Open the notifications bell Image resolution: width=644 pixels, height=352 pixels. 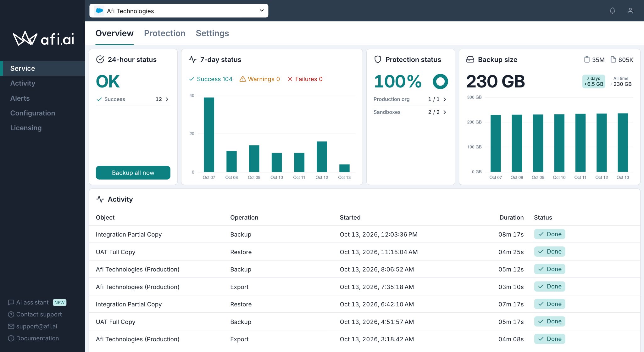click(612, 11)
